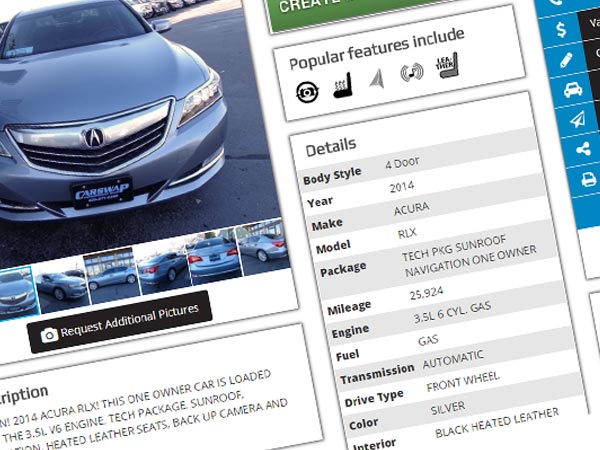Select the sixth thumbnail at the strip's end
Viewport: 600px width, 450px height.
pos(262,247)
